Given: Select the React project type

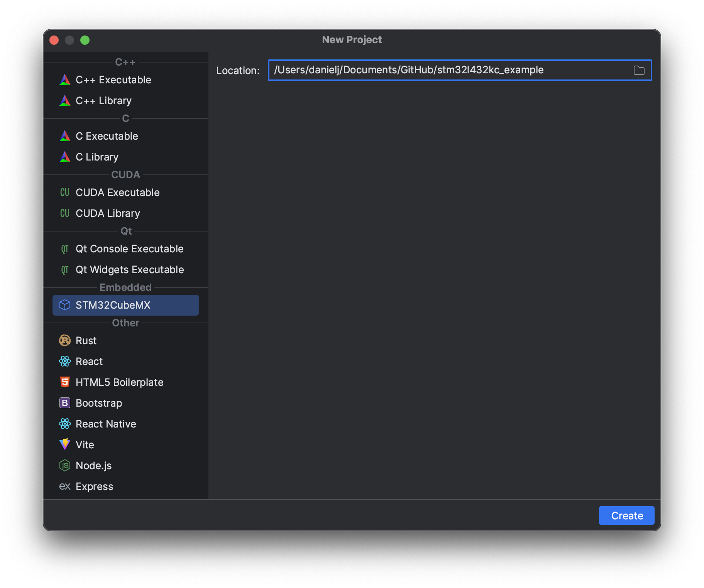Looking at the screenshot, I should (x=89, y=361).
